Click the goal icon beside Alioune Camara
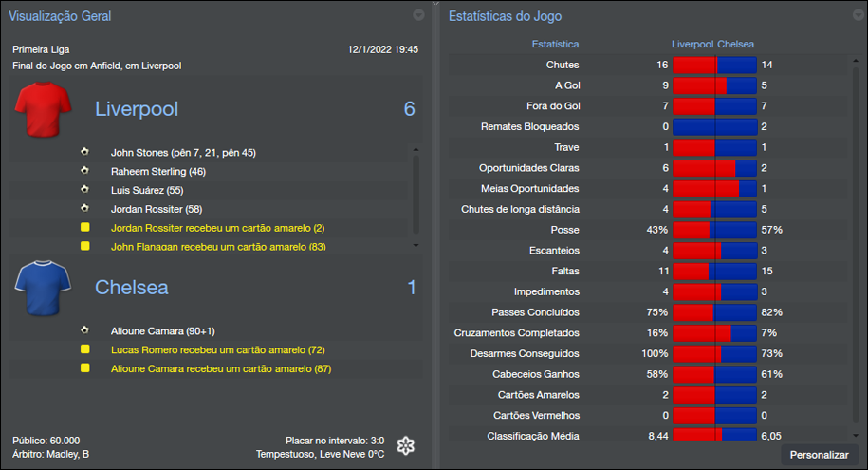Viewport: 868px width, 470px height. [x=85, y=330]
